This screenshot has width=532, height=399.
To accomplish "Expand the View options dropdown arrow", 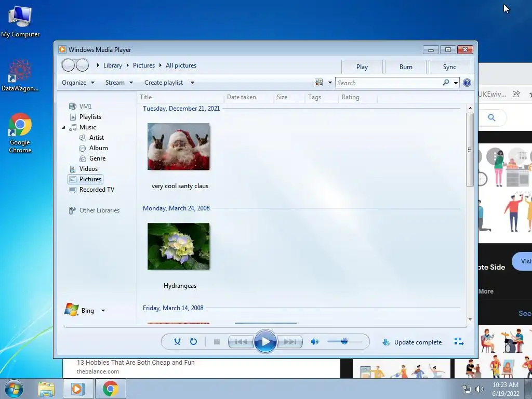I will [x=330, y=83].
